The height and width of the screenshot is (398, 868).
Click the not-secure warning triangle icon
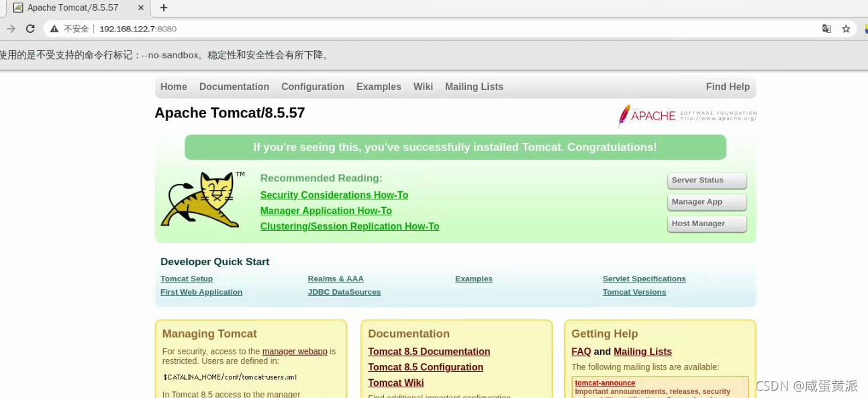[54, 29]
